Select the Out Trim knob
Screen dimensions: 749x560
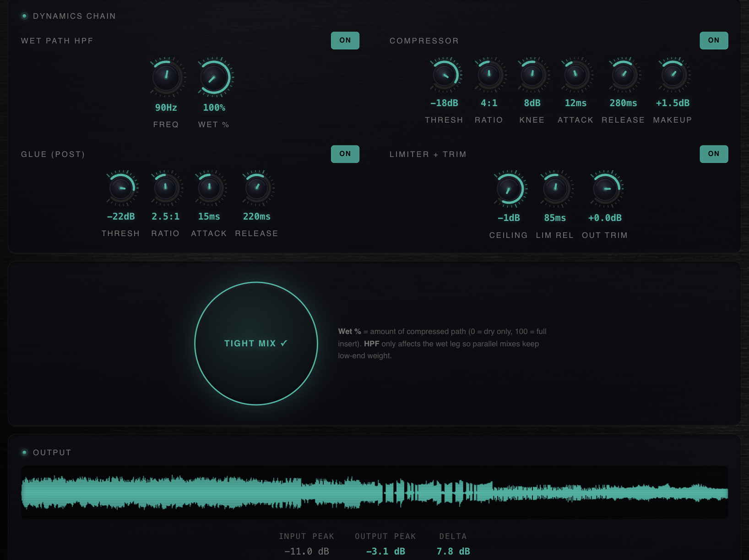tap(606, 188)
